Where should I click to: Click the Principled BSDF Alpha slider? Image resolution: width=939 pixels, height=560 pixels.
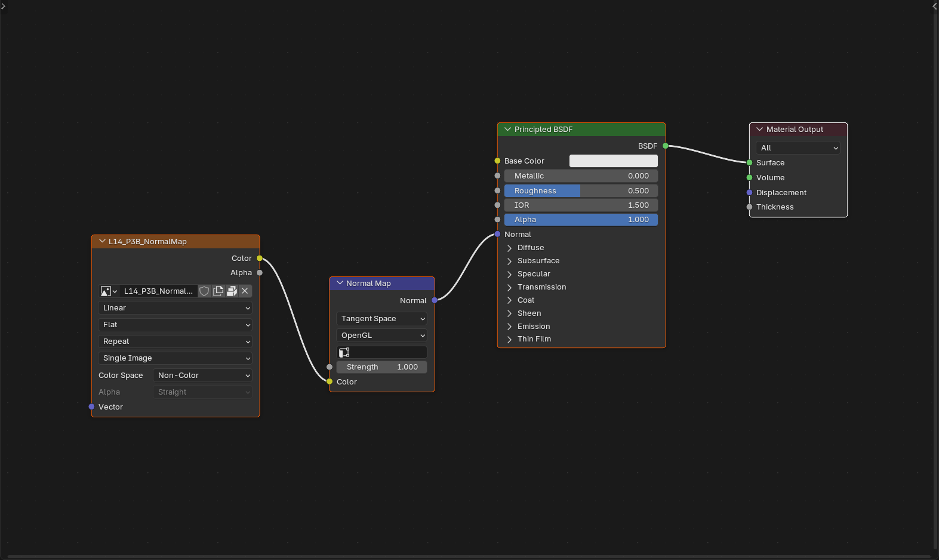pyautogui.click(x=581, y=220)
